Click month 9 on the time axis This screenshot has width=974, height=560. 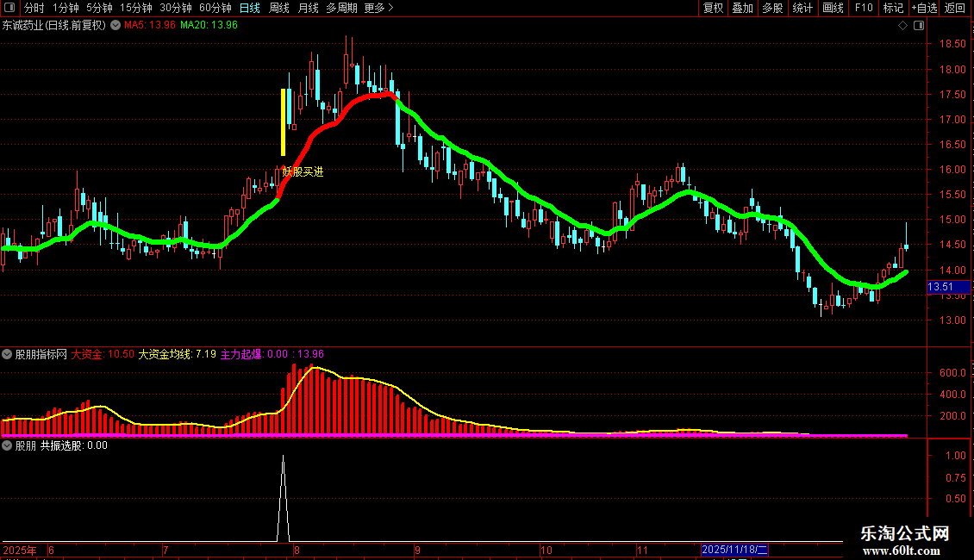pyautogui.click(x=417, y=550)
